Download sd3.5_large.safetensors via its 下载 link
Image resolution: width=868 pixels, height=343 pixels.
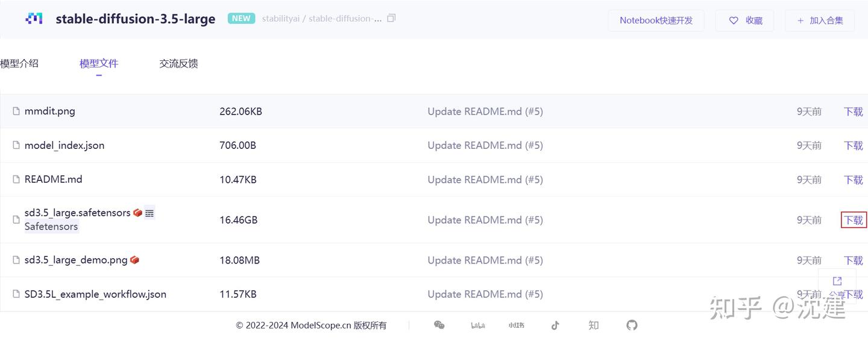point(854,220)
